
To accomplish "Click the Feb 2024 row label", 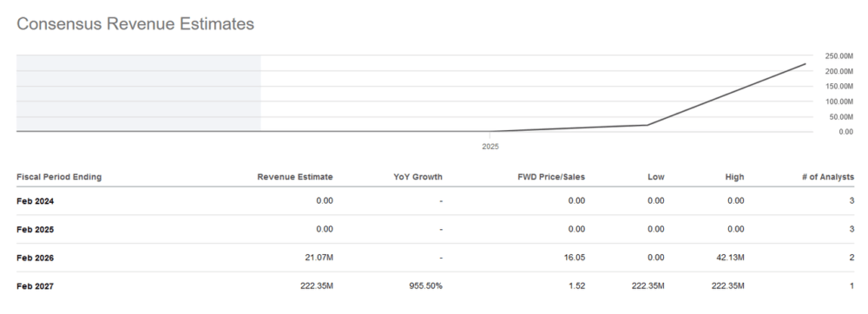I will click(x=36, y=201).
